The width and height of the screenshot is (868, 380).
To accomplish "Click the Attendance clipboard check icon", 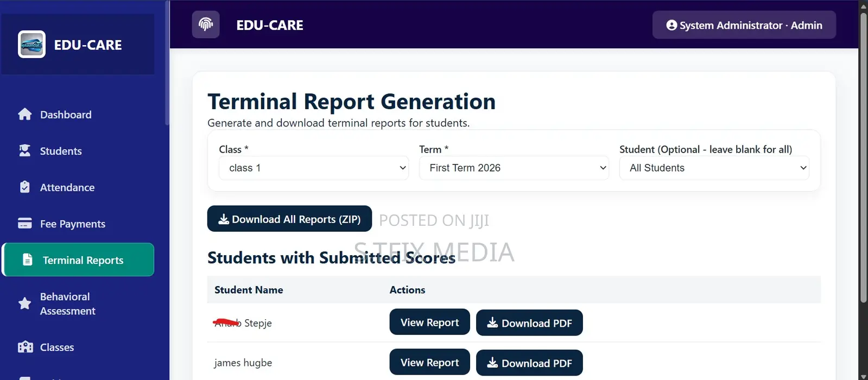I will click(25, 187).
